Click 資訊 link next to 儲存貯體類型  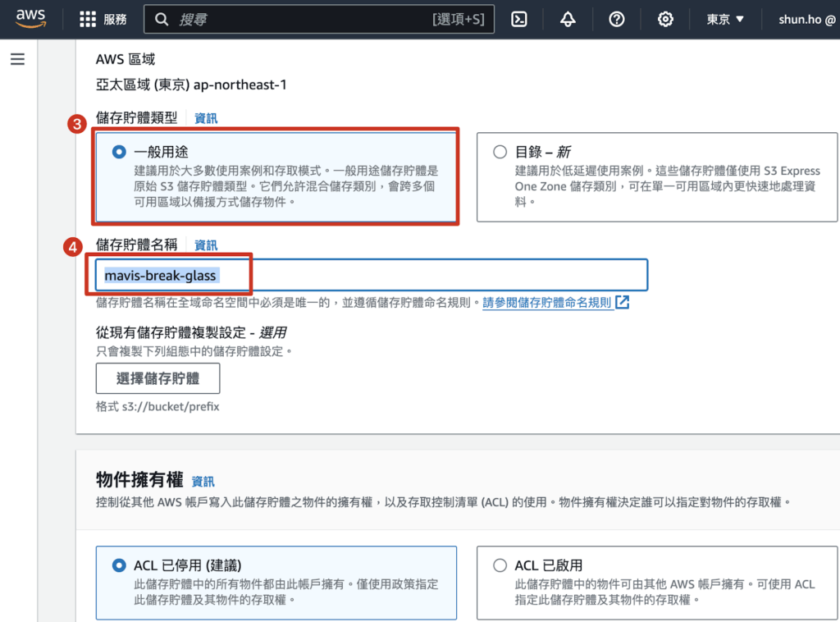pyautogui.click(x=206, y=118)
